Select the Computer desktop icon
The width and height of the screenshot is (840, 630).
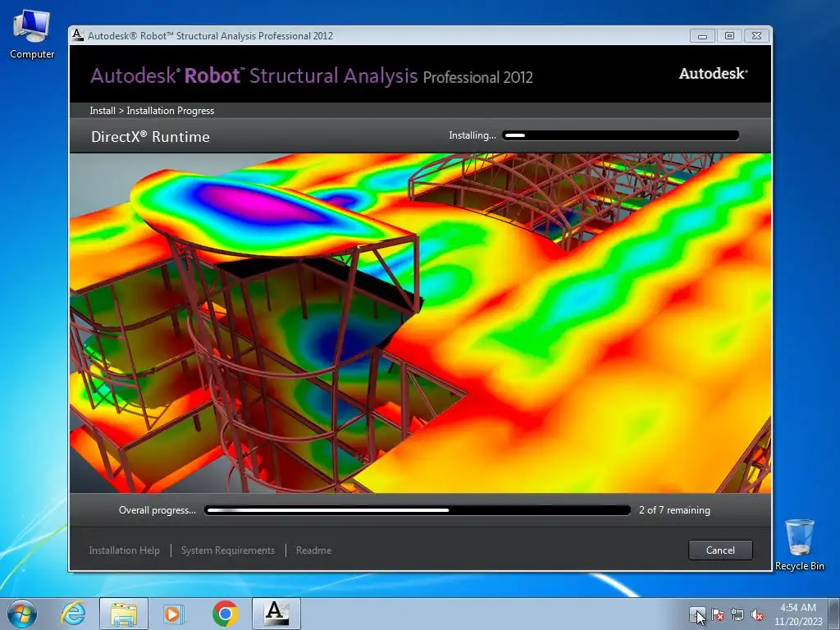32,34
